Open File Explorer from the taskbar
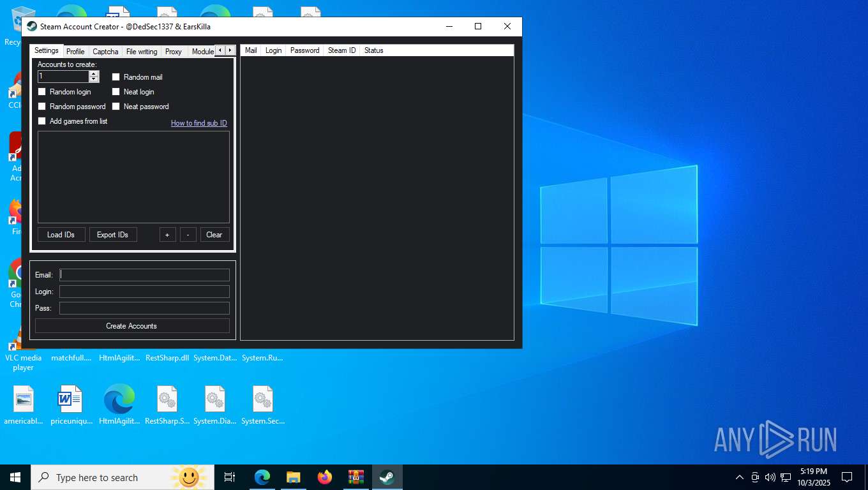The height and width of the screenshot is (490, 868). [x=294, y=477]
